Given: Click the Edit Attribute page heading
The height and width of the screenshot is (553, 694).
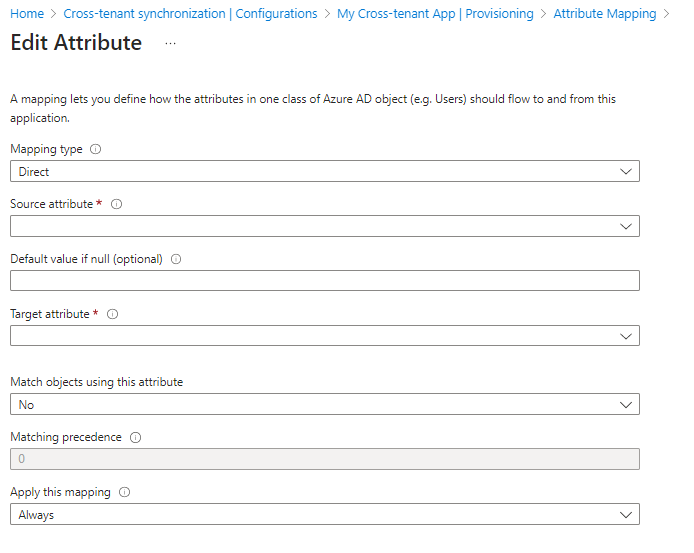Looking at the screenshot, I should pyautogui.click(x=76, y=43).
